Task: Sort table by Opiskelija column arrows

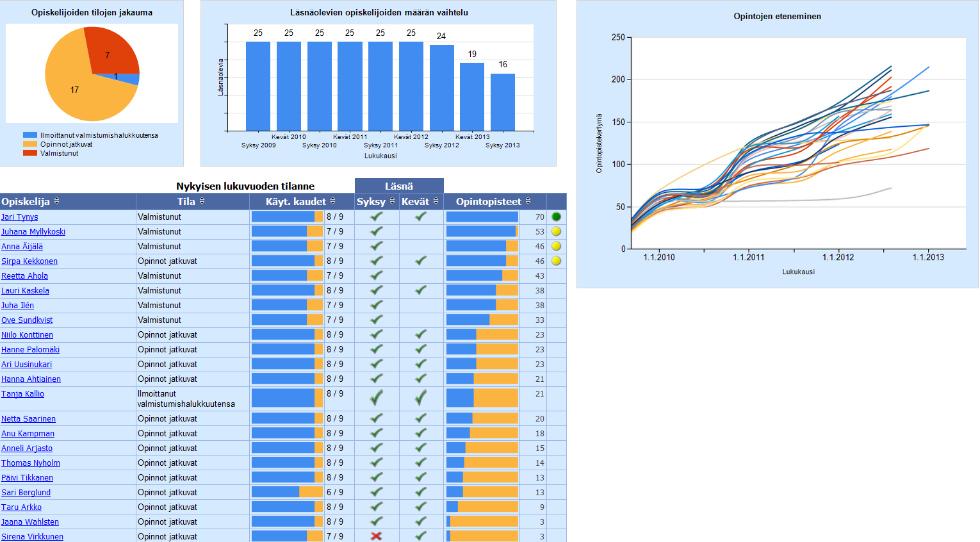Action: (56, 201)
